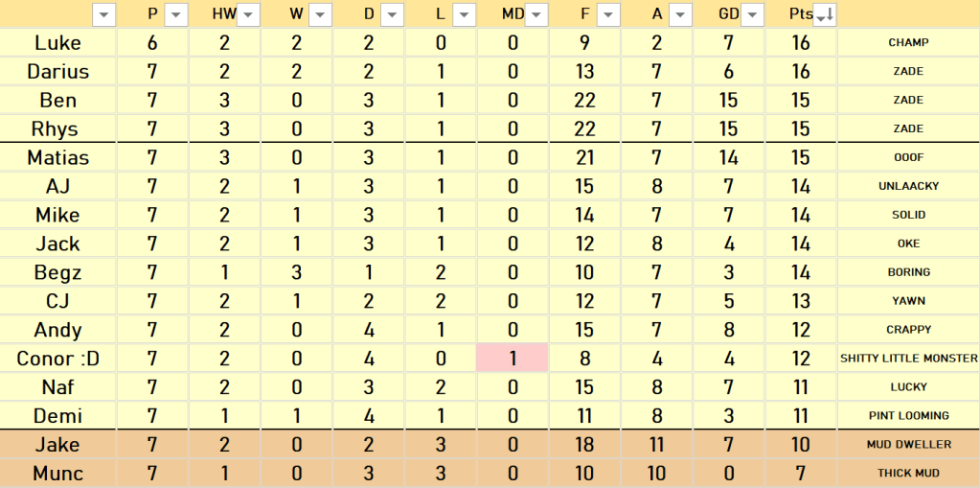Select Munc's name cell in the last row

pyautogui.click(x=57, y=474)
